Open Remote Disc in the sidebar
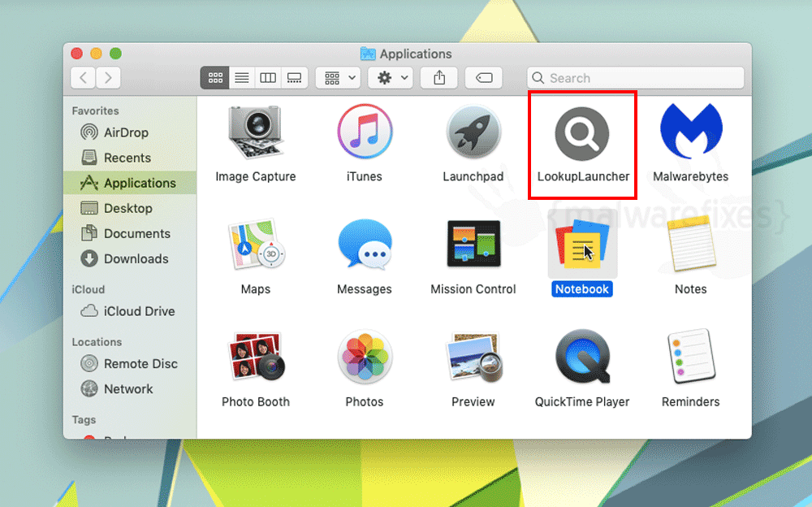Image resolution: width=812 pixels, height=507 pixels. click(x=130, y=364)
